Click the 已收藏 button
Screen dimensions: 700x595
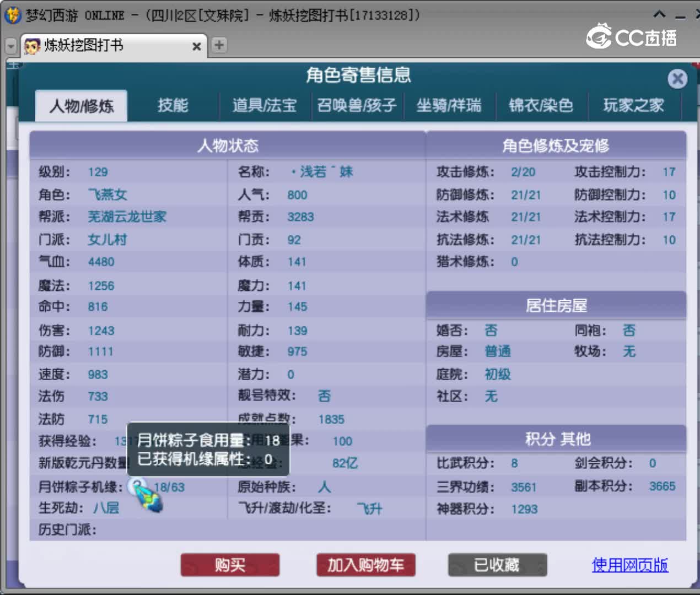(x=497, y=565)
